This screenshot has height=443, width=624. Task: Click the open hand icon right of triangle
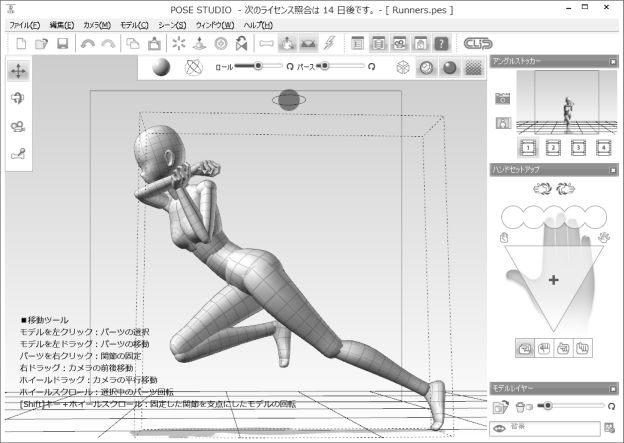[603, 238]
